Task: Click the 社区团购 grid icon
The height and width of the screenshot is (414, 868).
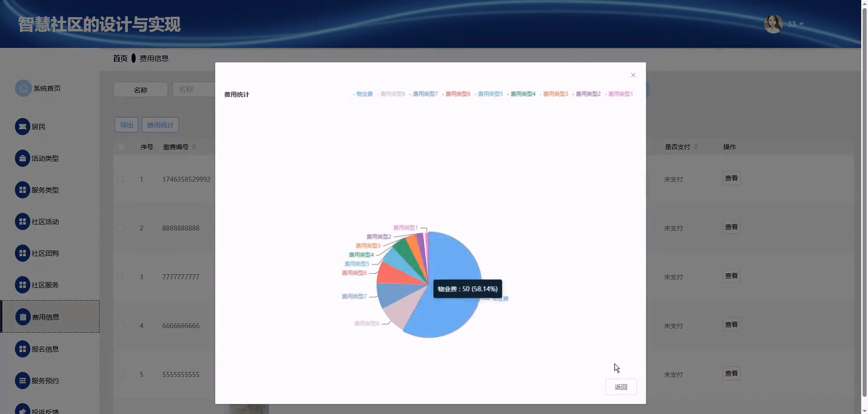Action: 22,253
